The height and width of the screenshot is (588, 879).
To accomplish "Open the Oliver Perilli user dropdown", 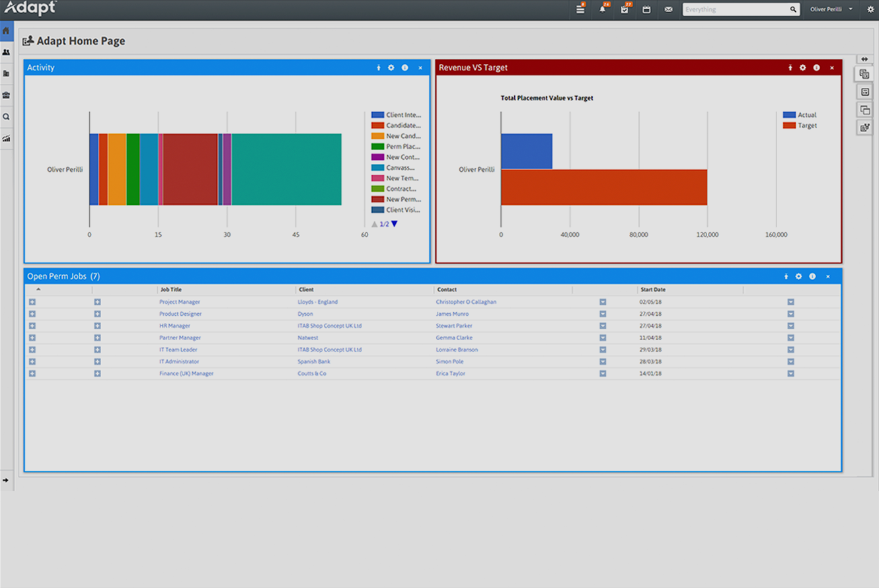I will [x=831, y=10].
